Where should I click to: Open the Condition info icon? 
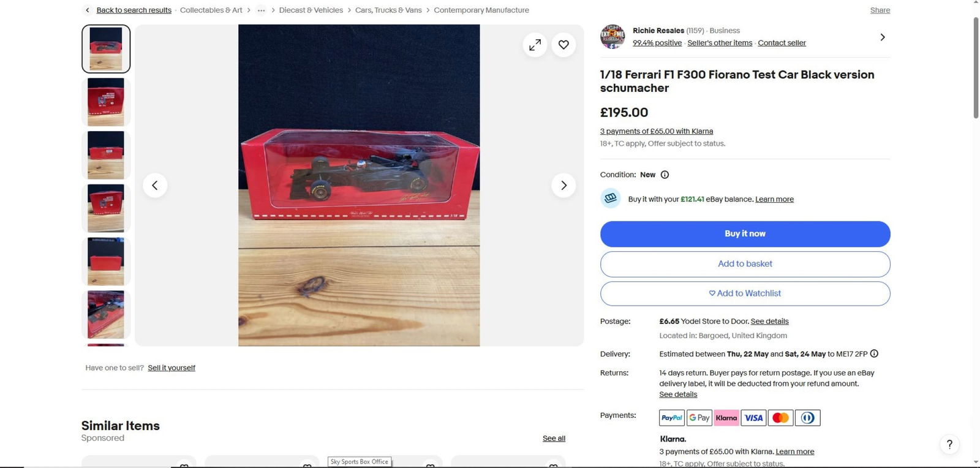click(665, 175)
